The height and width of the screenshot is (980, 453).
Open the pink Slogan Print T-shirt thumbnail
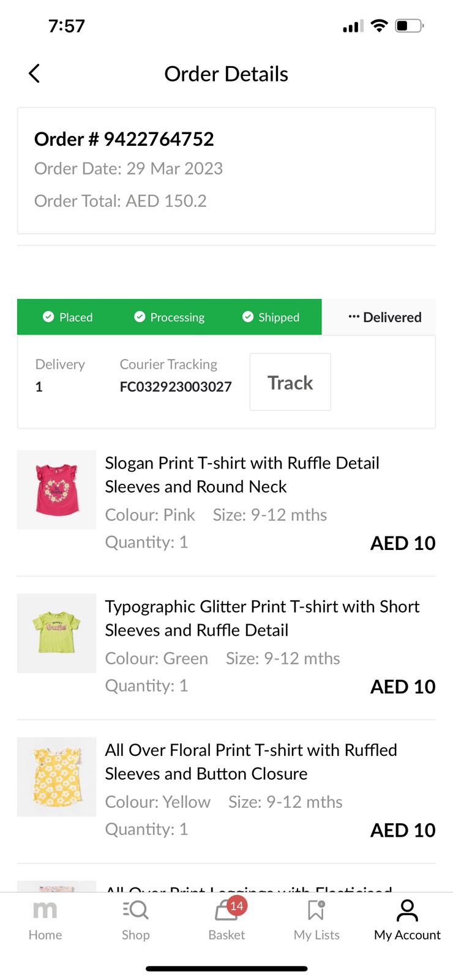(x=56, y=490)
